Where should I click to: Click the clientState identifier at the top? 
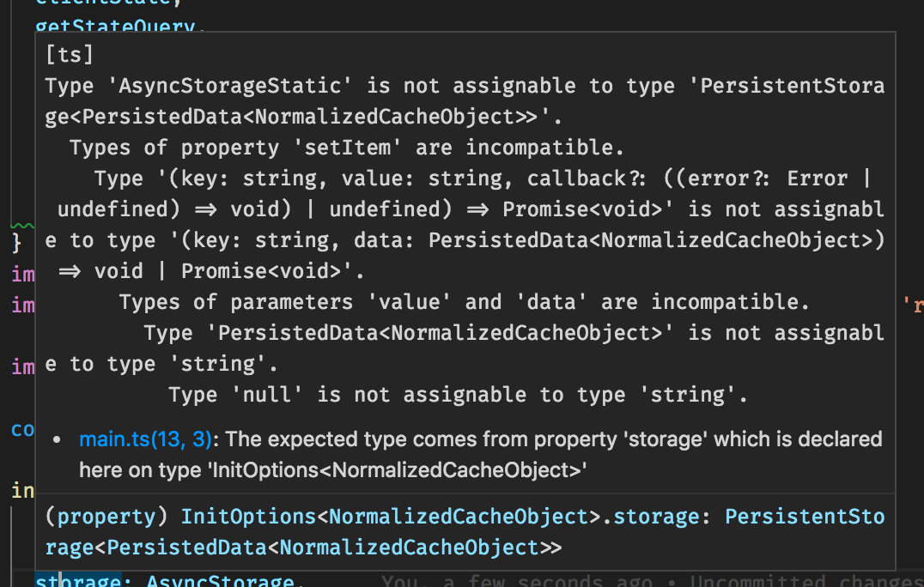pyautogui.click(x=104, y=4)
